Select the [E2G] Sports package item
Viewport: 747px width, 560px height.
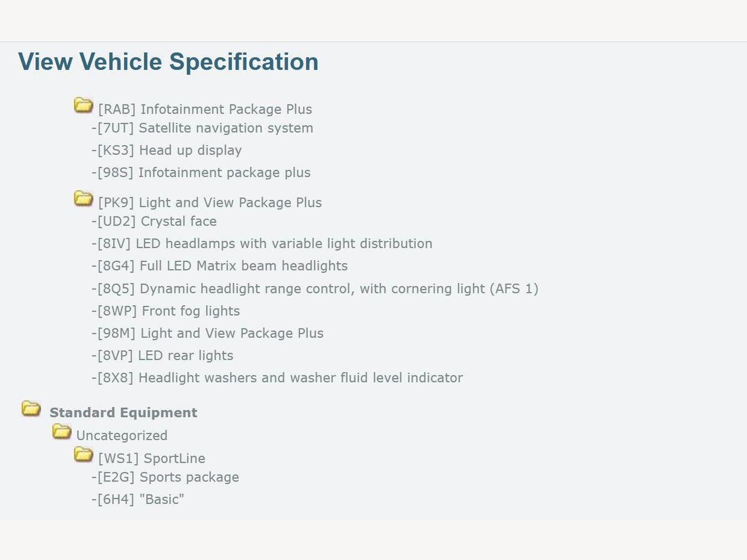pos(165,477)
